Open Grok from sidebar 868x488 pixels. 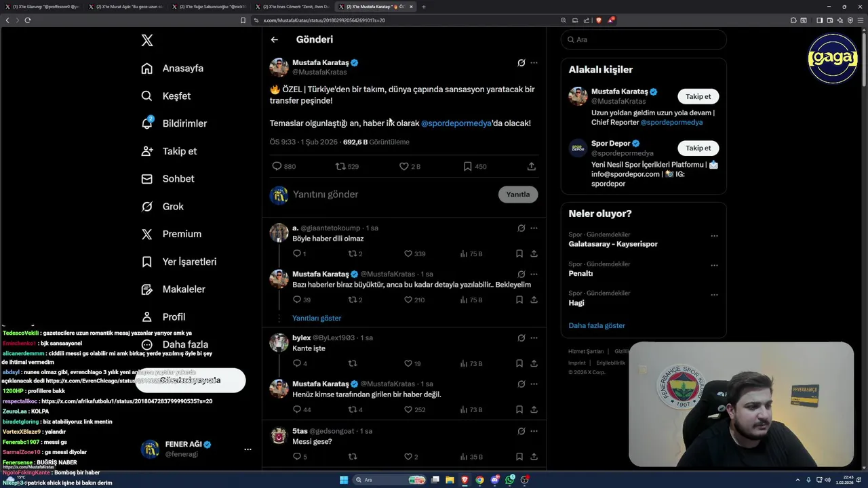click(162, 207)
